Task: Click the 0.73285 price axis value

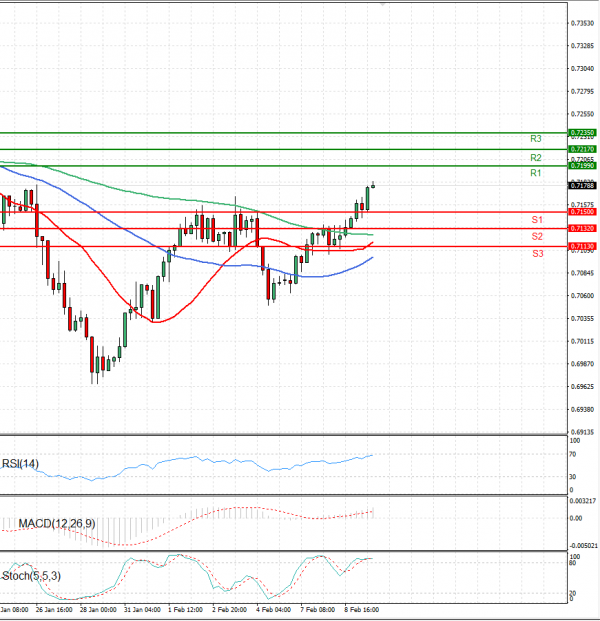Action: [x=582, y=46]
